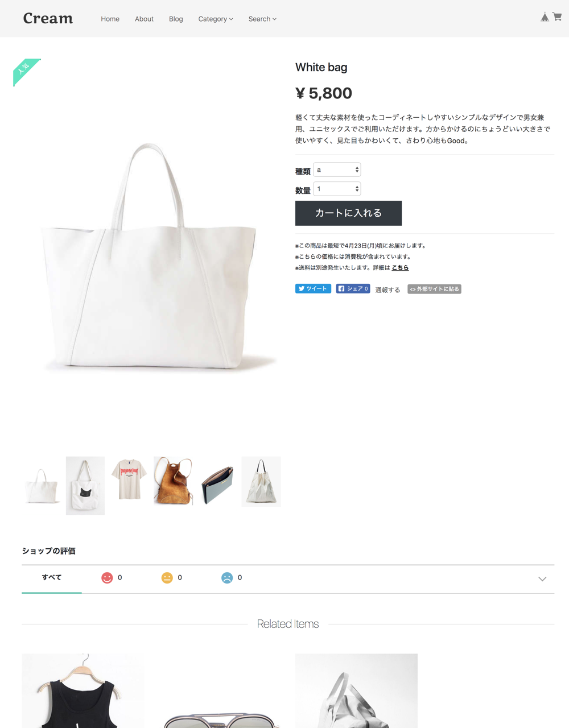
Task: Expand shop reviews with the chevron
Action: [x=542, y=579]
